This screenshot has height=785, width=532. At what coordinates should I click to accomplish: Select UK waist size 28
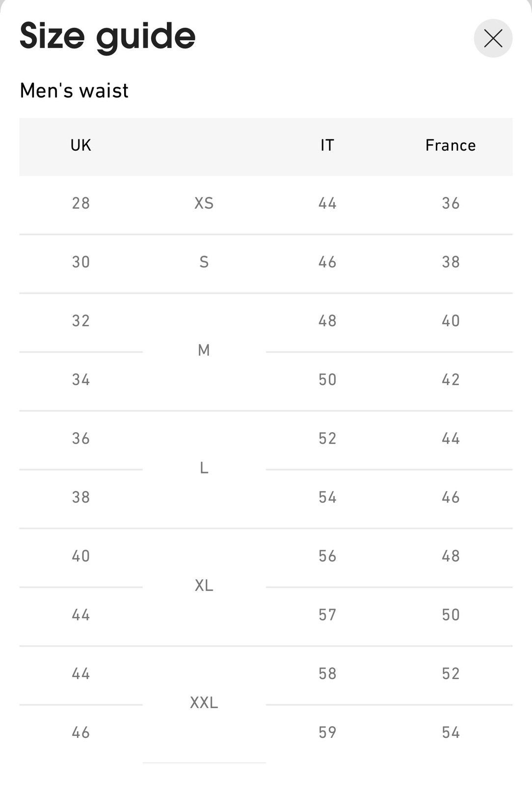point(81,204)
